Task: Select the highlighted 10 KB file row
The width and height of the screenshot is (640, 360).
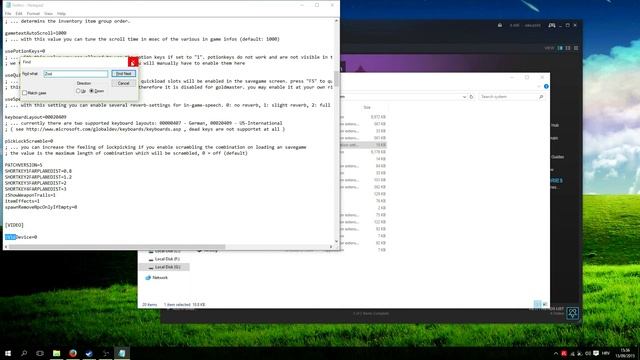Action: (x=363, y=145)
